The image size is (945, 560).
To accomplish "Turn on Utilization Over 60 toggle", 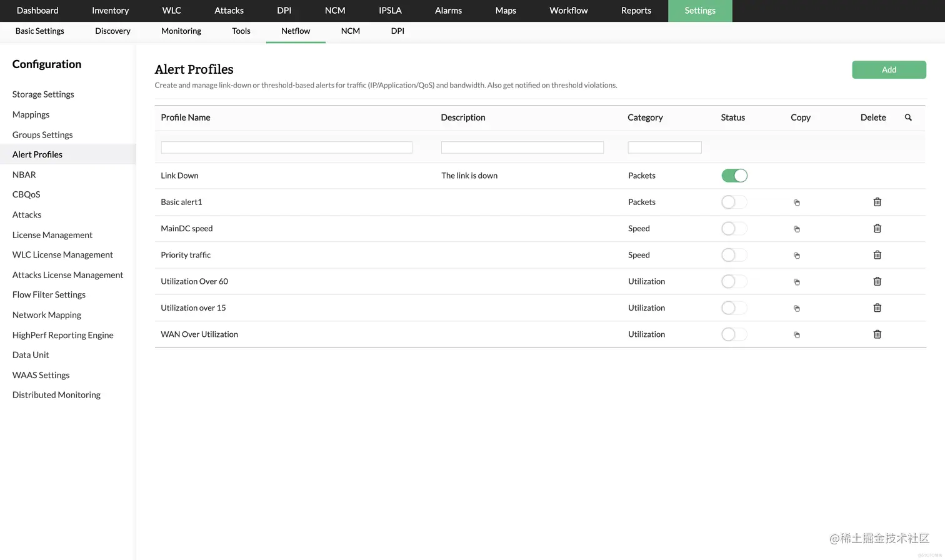I will pyautogui.click(x=734, y=281).
